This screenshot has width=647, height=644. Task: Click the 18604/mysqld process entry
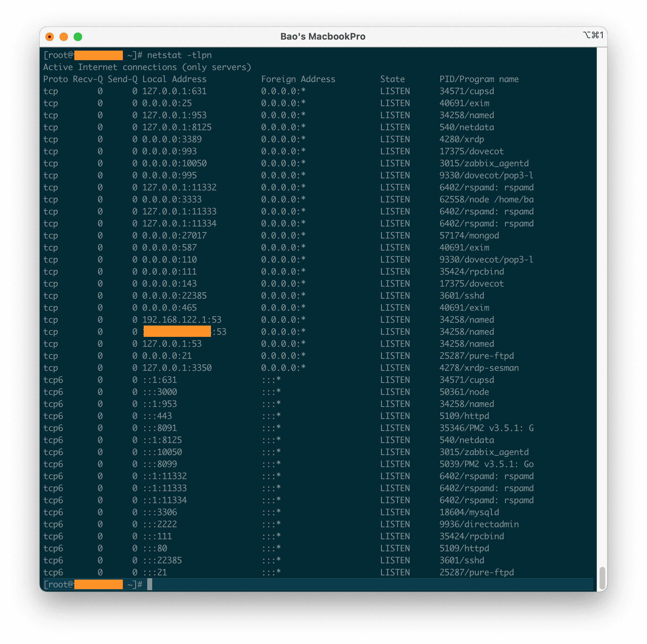(469, 512)
